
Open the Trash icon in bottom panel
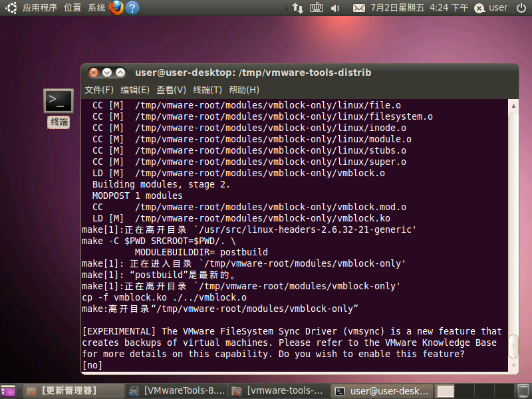[524, 391]
